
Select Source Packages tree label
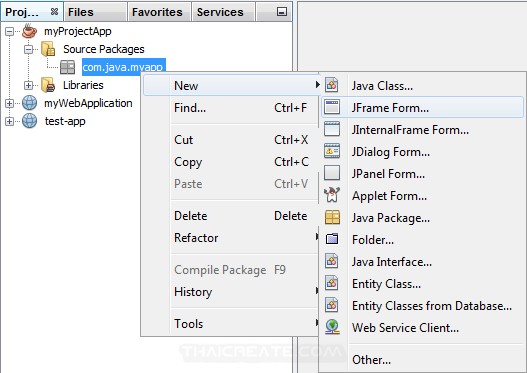click(104, 49)
